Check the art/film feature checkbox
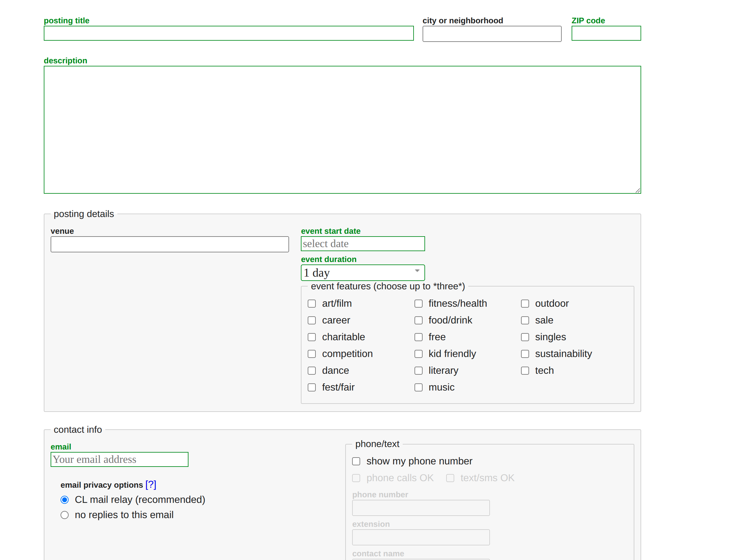The width and height of the screenshot is (734, 560). tap(311, 303)
